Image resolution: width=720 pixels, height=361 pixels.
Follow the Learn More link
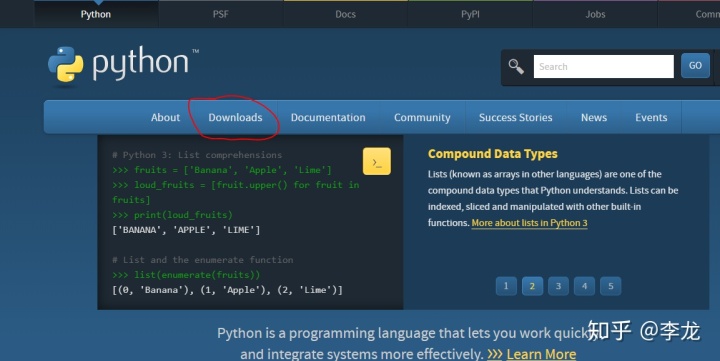click(x=541, y=354)
